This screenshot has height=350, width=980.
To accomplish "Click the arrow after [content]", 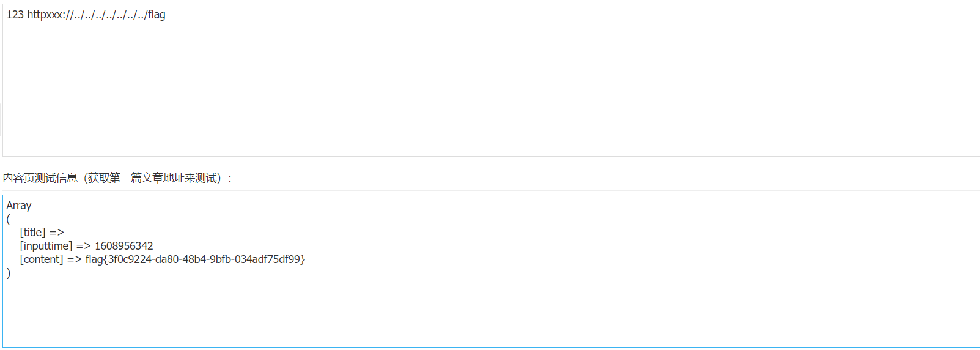I will [x=75, y=259].
